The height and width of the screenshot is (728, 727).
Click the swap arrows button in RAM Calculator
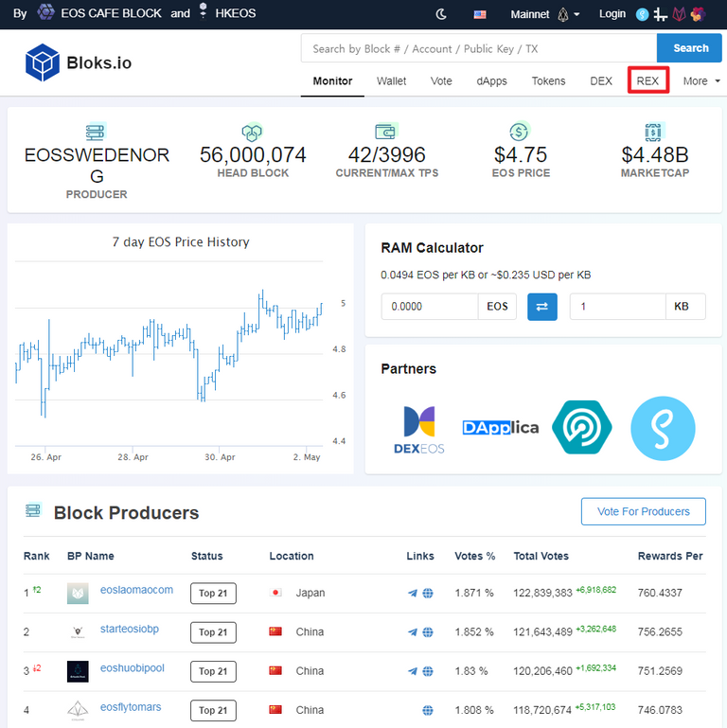pyautogui.click(x=541, y=307)
